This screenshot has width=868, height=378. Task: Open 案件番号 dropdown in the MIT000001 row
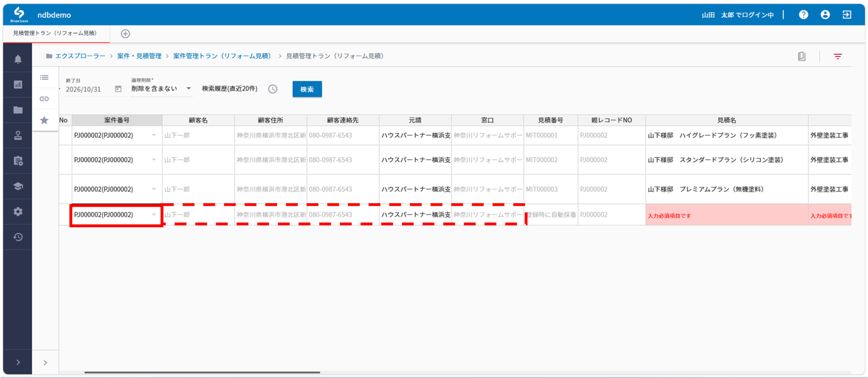click(154, 136)
